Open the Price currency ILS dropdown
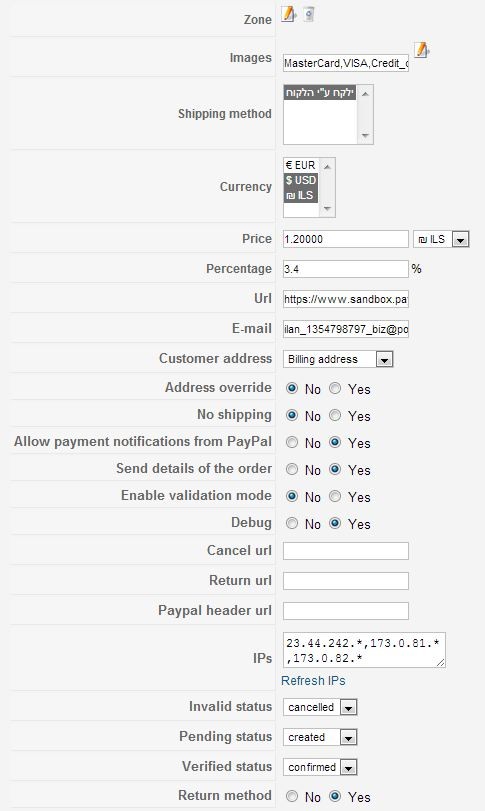 click(x=441, y=239)
